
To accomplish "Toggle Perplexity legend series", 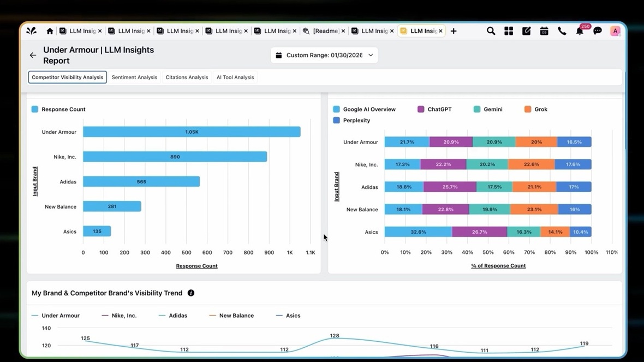I will click(x=351, y=120).
